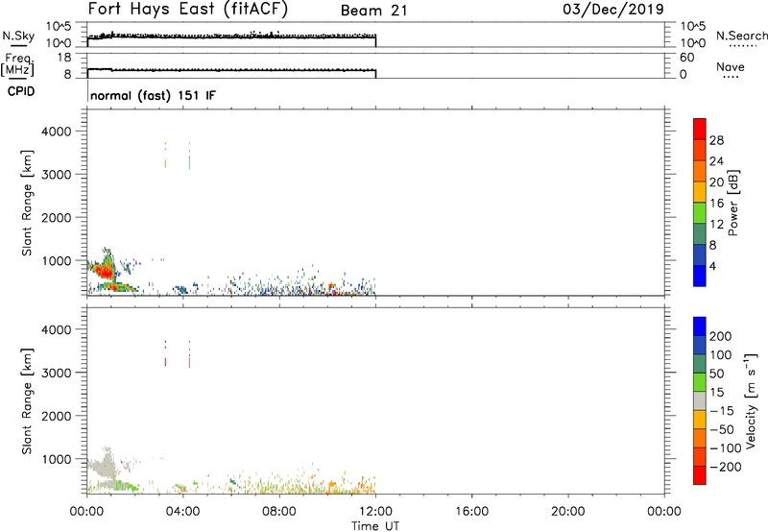Click the "2000" range tick in power panel
Screen dimensions: 768x532
tap(57, 217)
